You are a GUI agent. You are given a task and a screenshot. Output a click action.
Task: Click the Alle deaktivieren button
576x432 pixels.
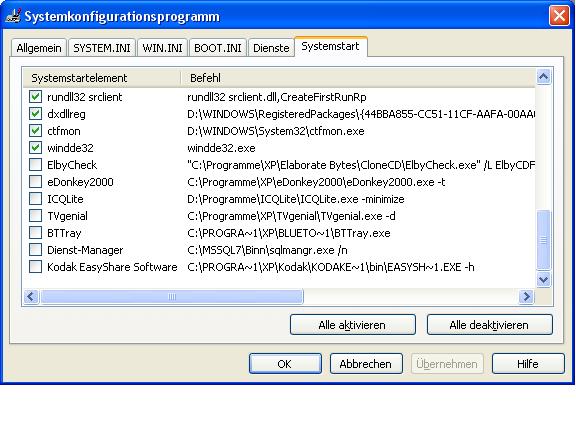489,325
